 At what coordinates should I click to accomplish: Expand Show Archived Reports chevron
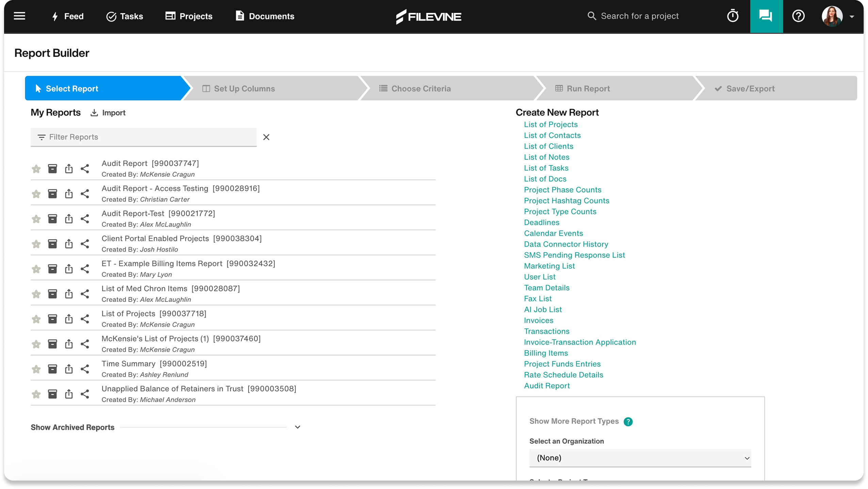pos(297,427)
